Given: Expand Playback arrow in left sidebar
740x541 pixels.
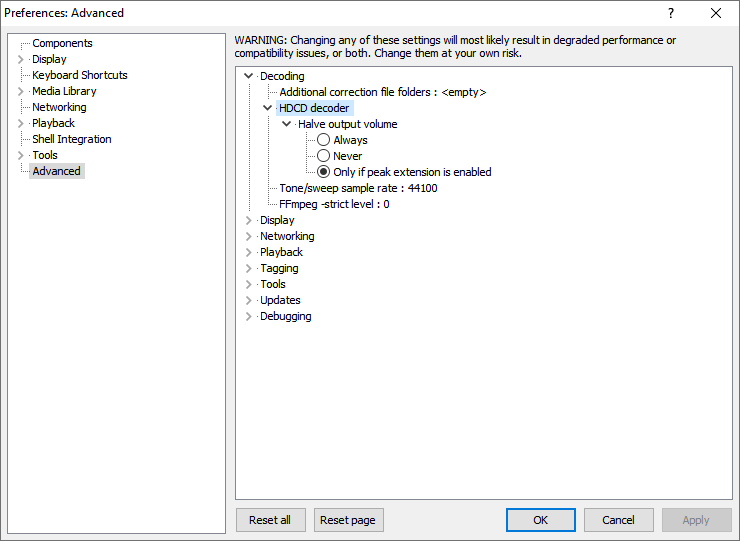Looking at the screenshot, I should (x=21, y=123).
